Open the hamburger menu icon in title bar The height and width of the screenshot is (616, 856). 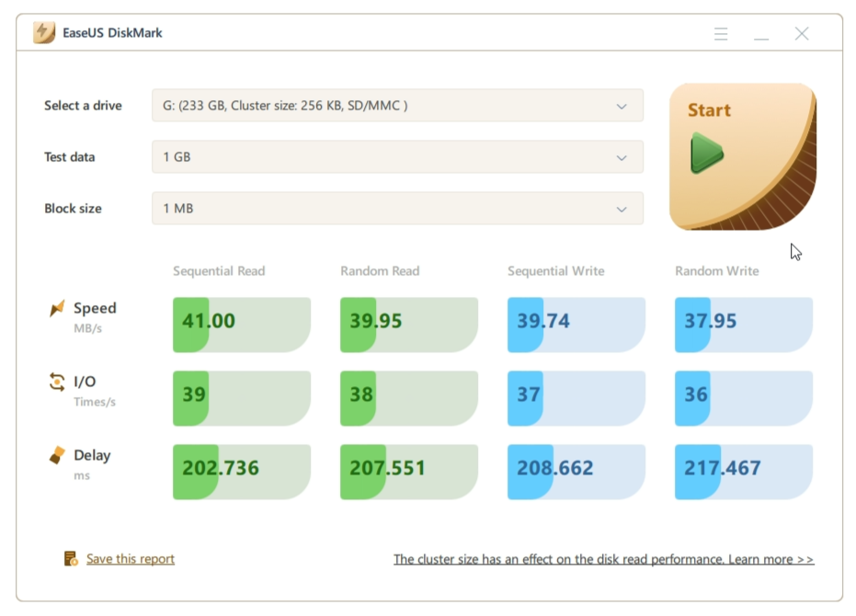point(721,34)
